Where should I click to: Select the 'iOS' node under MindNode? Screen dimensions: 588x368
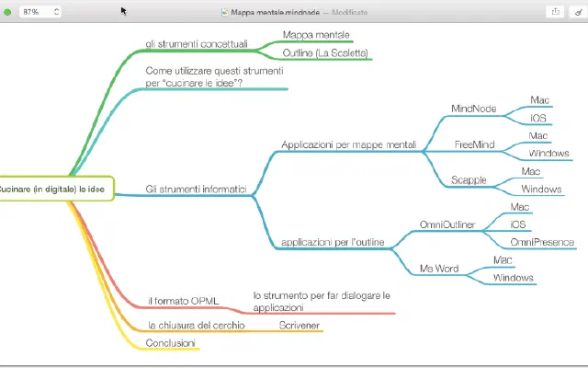click(x=538, y=119)
